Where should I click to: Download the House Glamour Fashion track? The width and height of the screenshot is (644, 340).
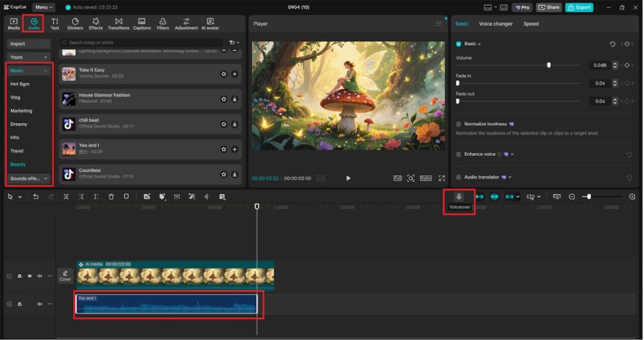[235, 99]
